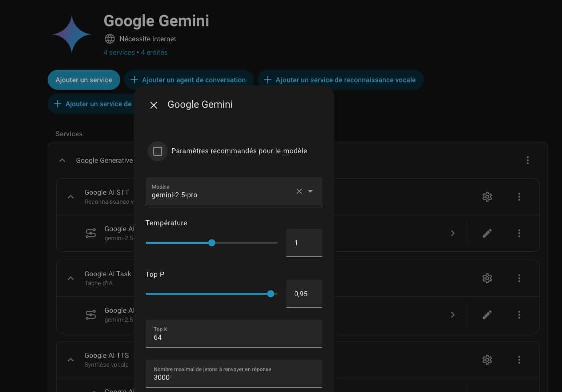Open settings gear for Google AI STT
The width and height of the screenshot is (562, 392).
tap(487, 197)
